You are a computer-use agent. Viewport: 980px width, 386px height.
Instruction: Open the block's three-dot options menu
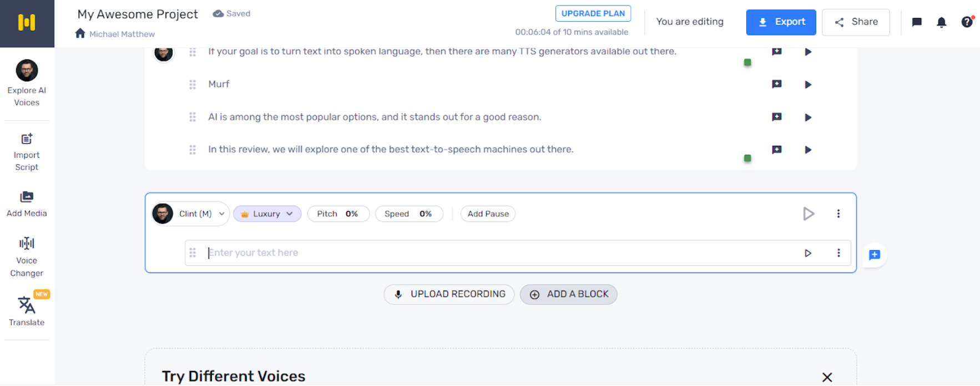838,214
